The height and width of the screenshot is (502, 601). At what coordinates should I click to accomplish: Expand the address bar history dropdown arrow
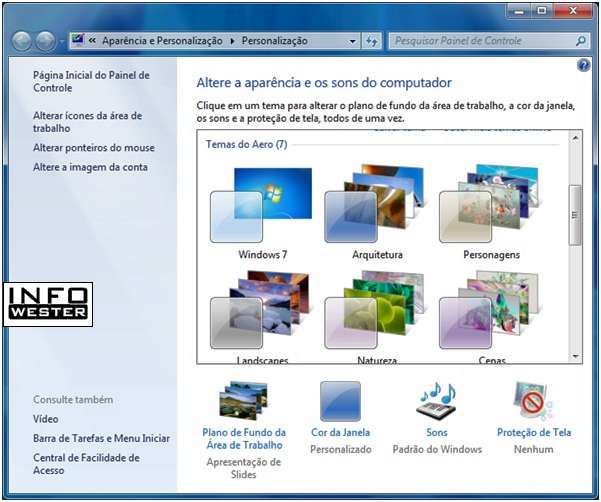[352, 41]
